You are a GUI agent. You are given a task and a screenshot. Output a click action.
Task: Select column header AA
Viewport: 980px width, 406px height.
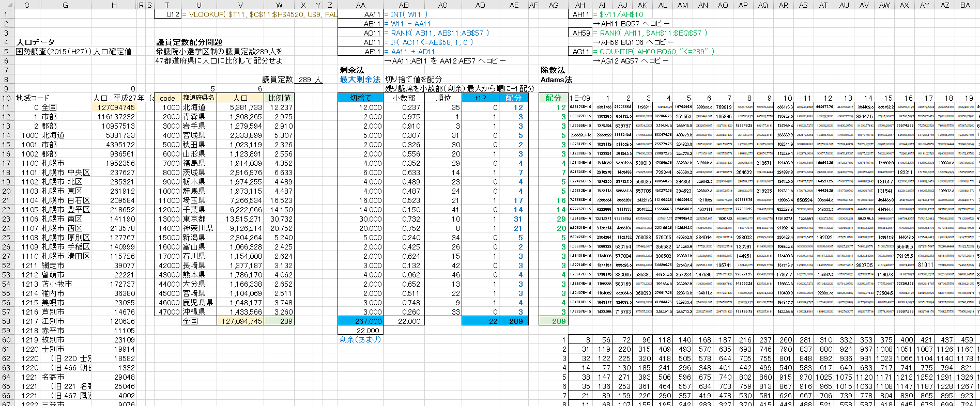click(x=360, y=5)
